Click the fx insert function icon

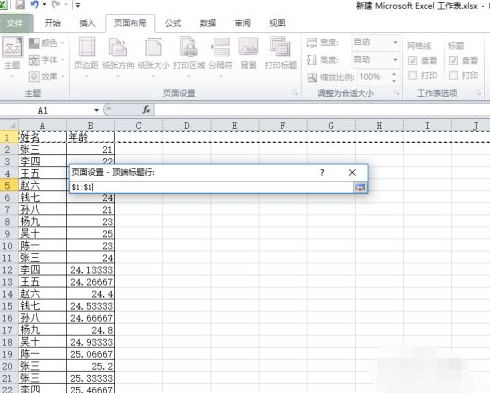(x=146, y=110)
